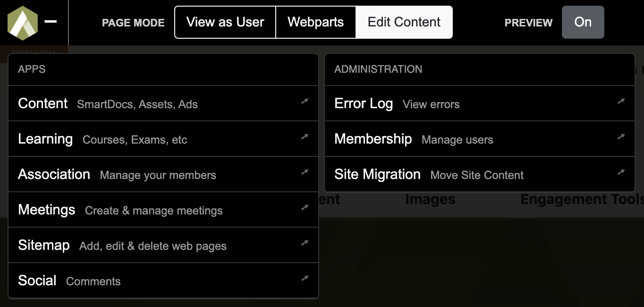The height and width of the screenshot is (307, 644).
Task: Click the APPS section header
Action: (x=32, y=69)
